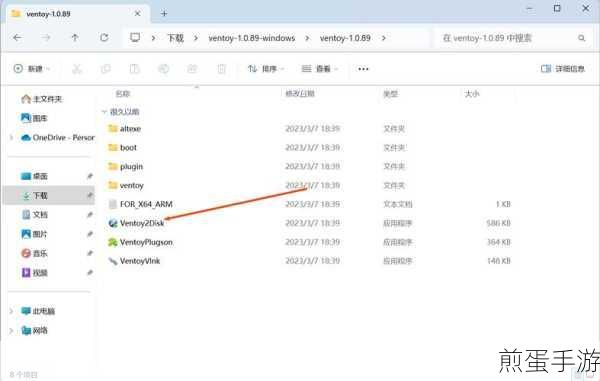This screenshot has height=381, width=600.
Task: Refresh the current folder
Action: (x=104, y=37)
